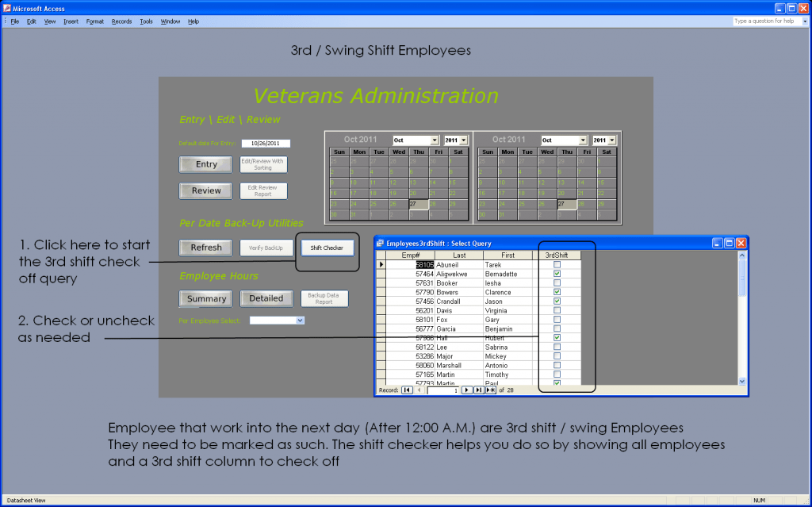Click next record navigation arrow

(x=467, y=390)
